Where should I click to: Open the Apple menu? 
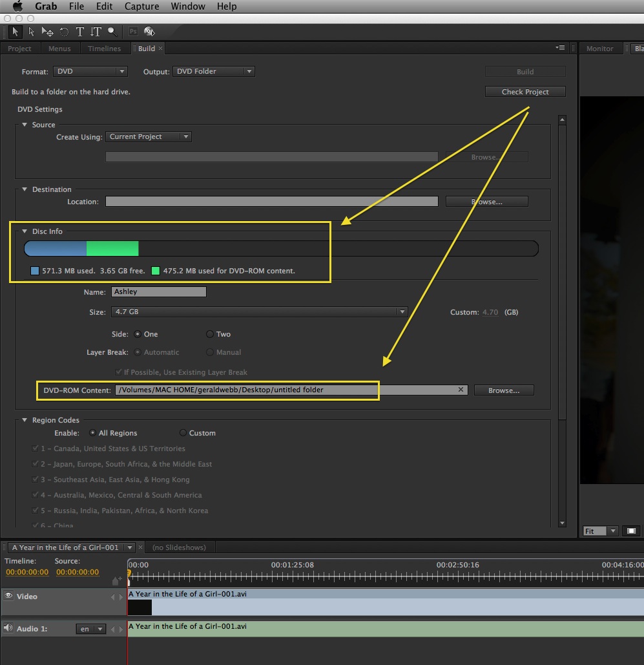click(x=18, y=6)
